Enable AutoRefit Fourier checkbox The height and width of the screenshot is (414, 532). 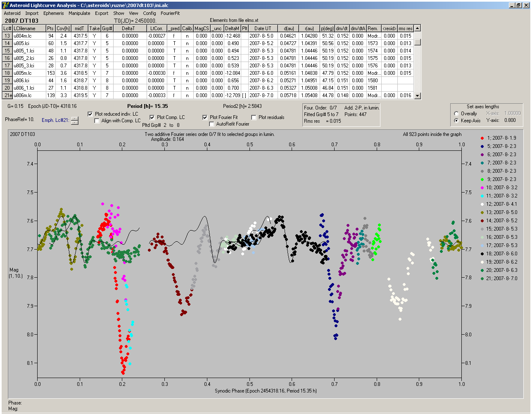tap(211, 124)
